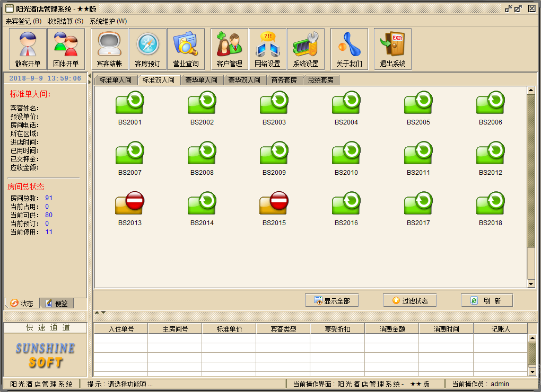Click the 过滤状态 button
Screen dimensions: 541x392
coord(409,300)
